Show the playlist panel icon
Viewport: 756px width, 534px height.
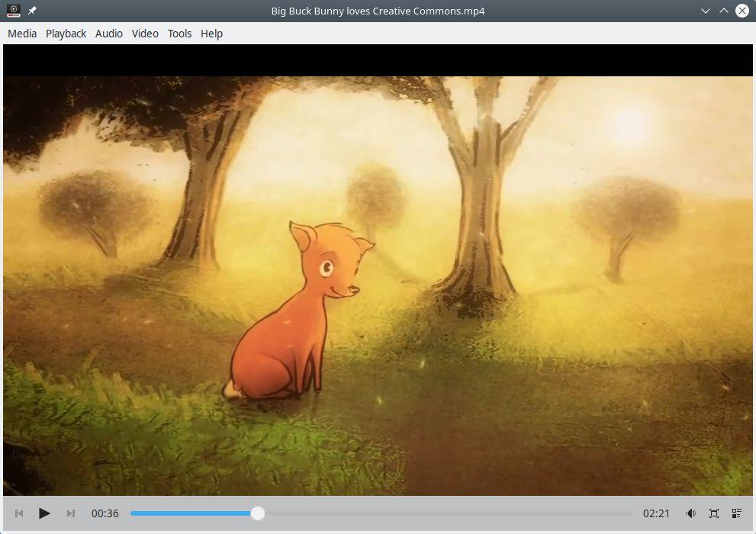tap(737, 513)
